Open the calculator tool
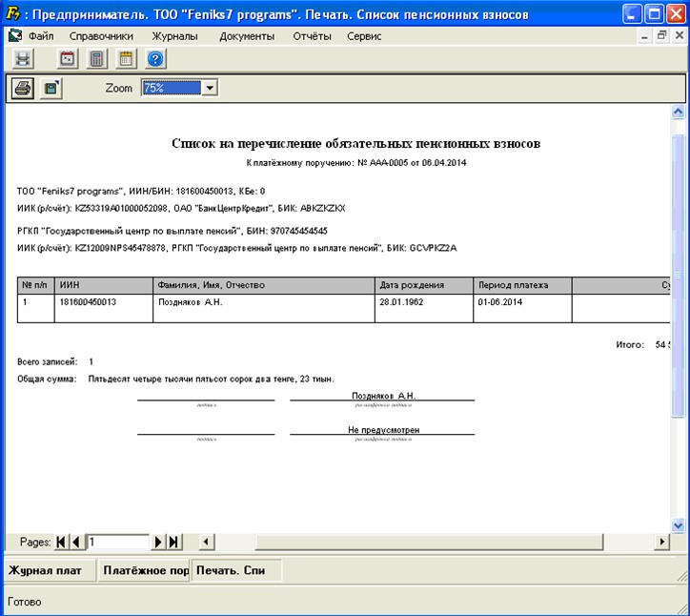 click(x=96, y=59)
